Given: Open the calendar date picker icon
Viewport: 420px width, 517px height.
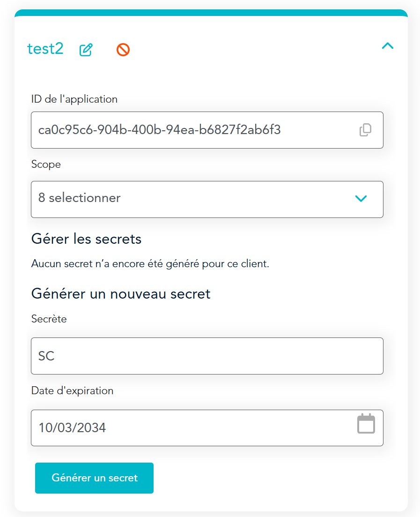Looking at the screenshot, I should coord(366,424).
